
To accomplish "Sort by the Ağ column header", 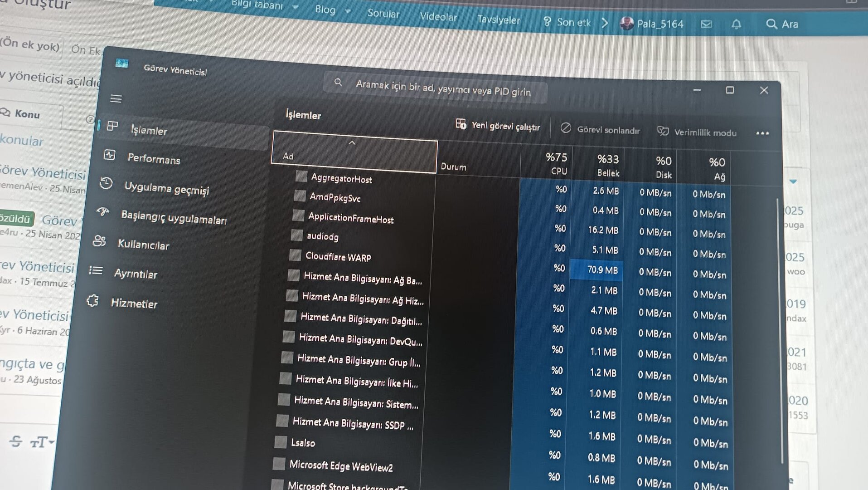I will [703, 168].
